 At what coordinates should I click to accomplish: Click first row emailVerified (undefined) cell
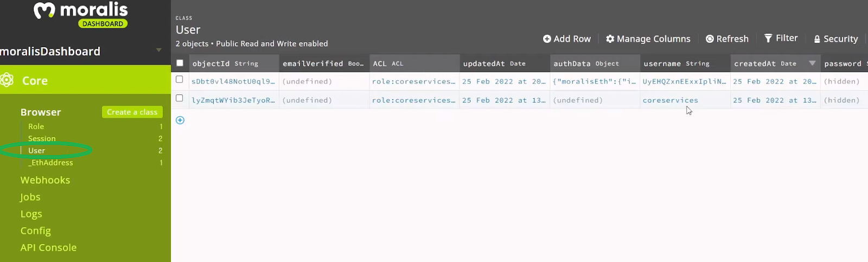(x=324, y=81)
